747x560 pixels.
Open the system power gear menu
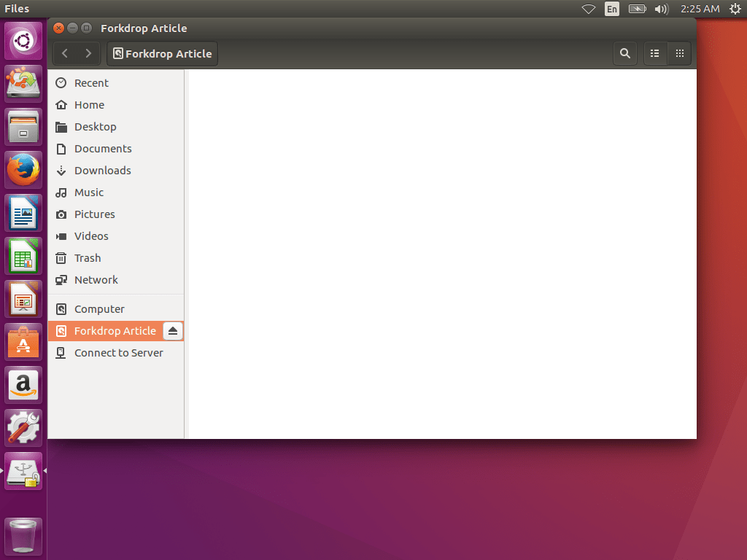click(735, 9)
